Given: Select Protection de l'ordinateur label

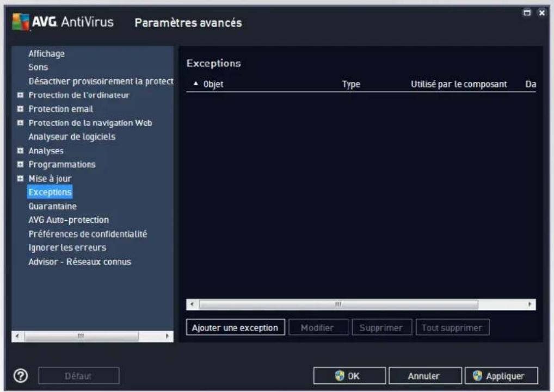Looking at the screenshot, I should (79, 95).
